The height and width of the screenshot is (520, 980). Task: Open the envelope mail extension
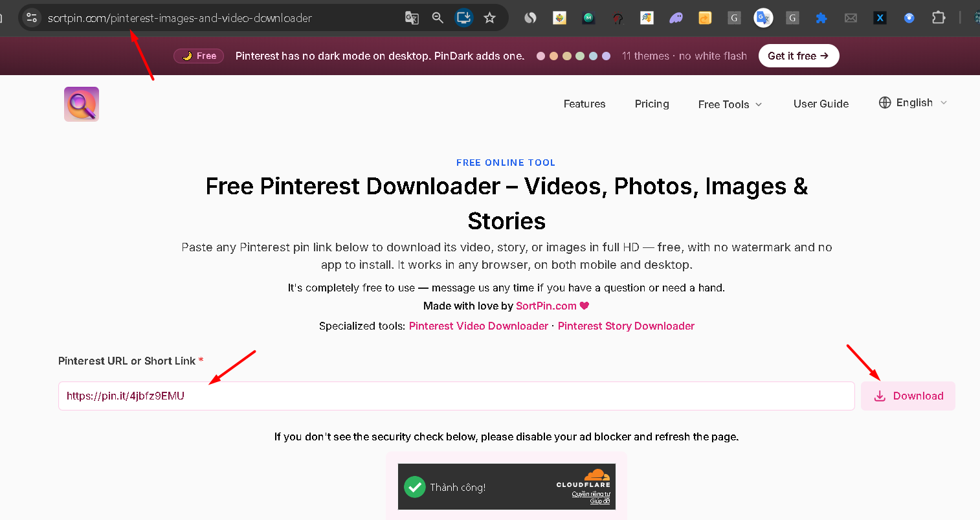851,18
